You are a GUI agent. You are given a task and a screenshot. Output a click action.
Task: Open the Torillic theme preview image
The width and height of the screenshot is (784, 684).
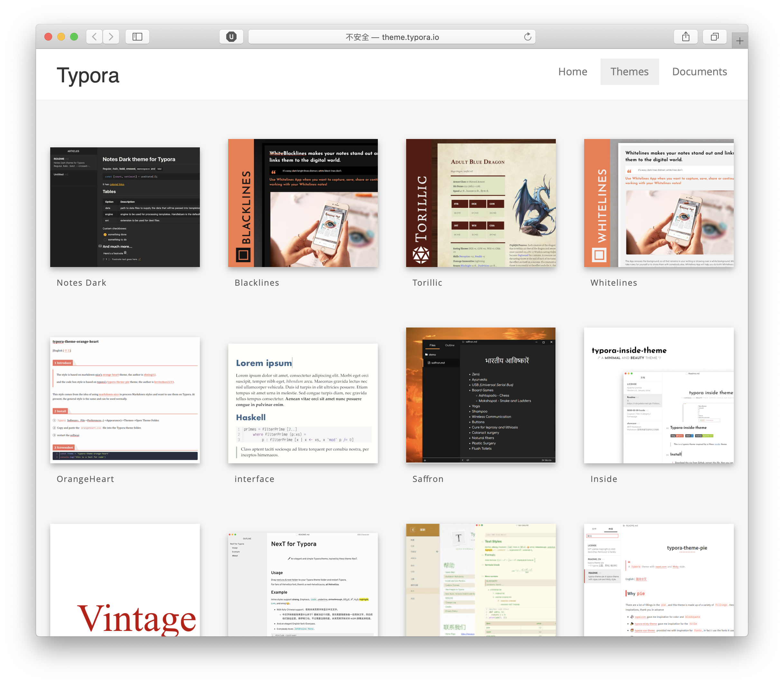click(481, 203)
